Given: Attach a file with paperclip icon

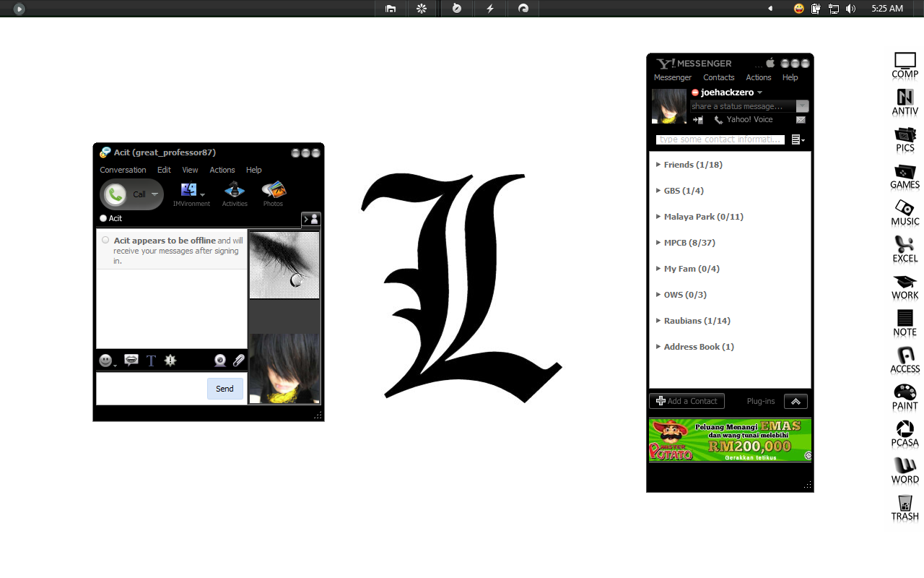Looking at the screenshot, I should (238, 360).
